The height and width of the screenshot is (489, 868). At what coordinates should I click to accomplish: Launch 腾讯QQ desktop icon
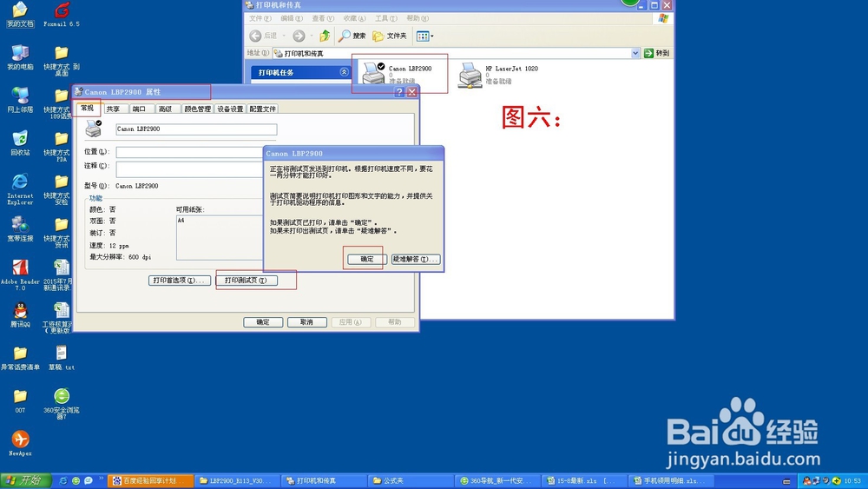point(20,314)
